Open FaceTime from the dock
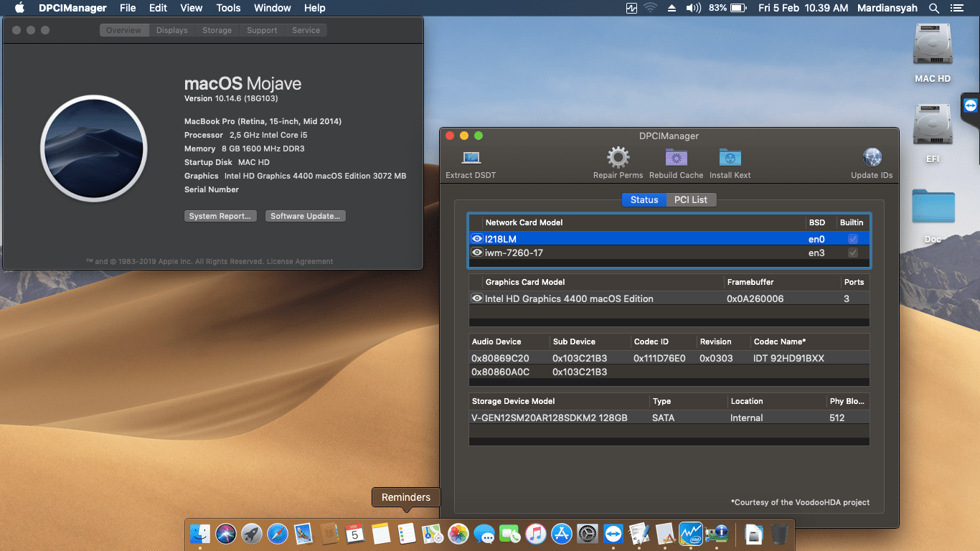This screenshot has width=980, height=551. point(510,533)
